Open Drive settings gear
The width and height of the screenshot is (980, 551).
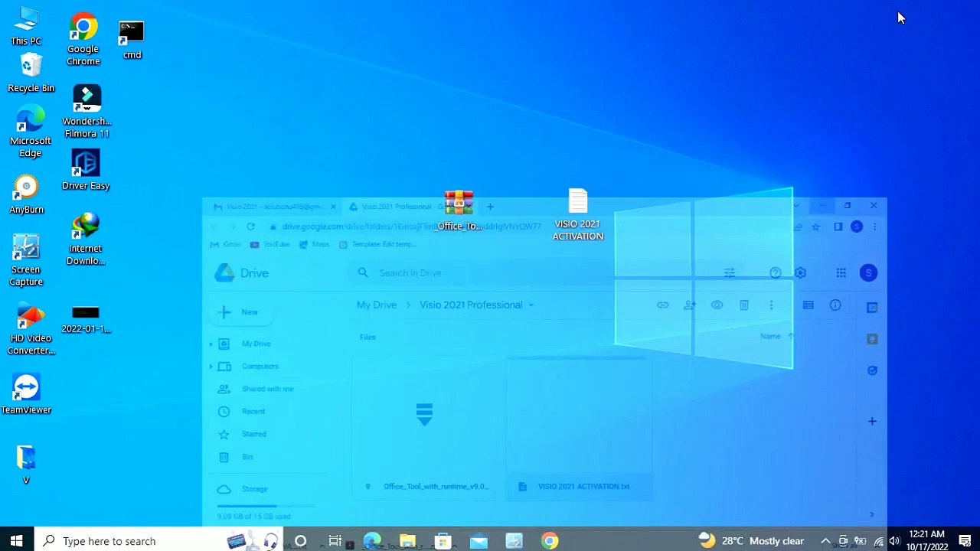pyautogui.click(x=800, y=272)
